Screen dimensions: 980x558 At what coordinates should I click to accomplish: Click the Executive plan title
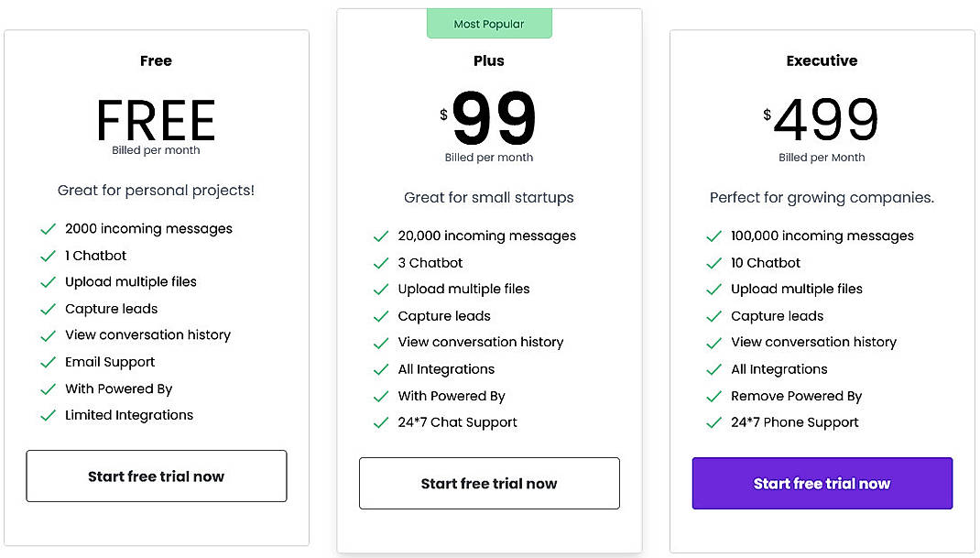822,60
